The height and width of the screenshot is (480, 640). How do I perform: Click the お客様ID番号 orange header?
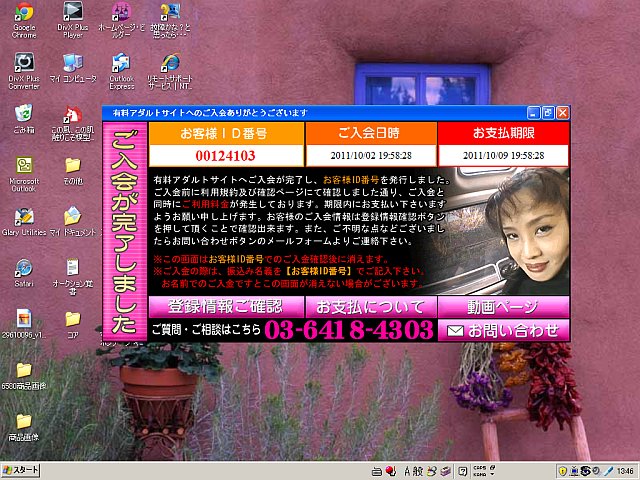226,133
